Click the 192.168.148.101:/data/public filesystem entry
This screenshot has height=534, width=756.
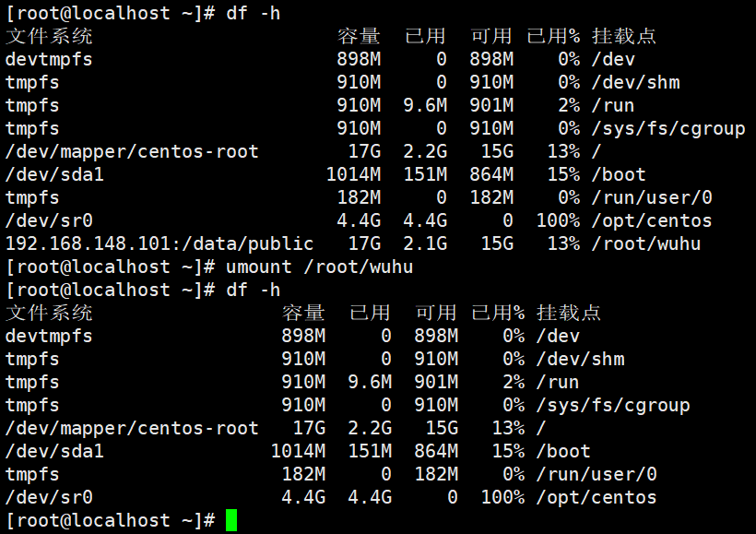point(159,243)
